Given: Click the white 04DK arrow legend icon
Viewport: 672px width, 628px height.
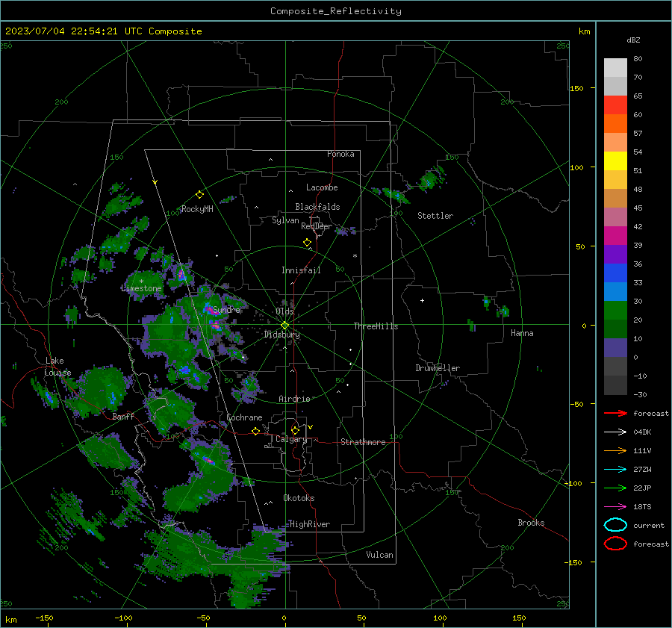Looking at the screenshot, I should (x=615, y=432).
